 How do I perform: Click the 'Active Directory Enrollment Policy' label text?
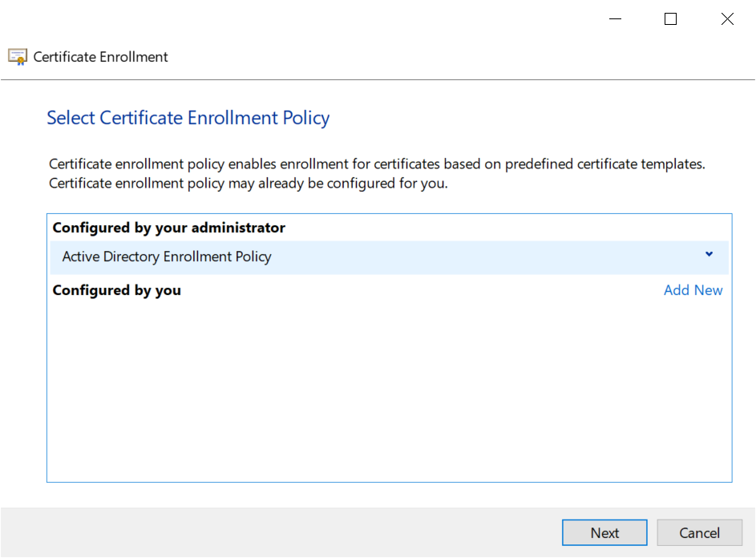pos(167,257)
